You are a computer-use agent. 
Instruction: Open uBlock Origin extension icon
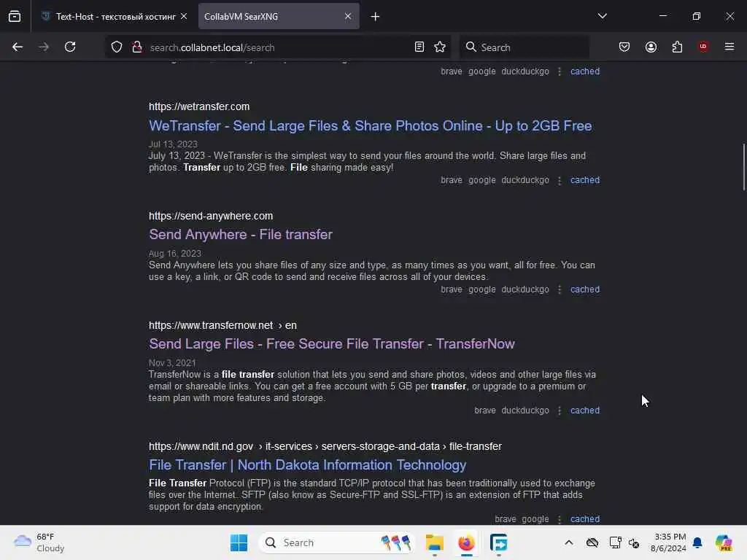coord(703,46)
